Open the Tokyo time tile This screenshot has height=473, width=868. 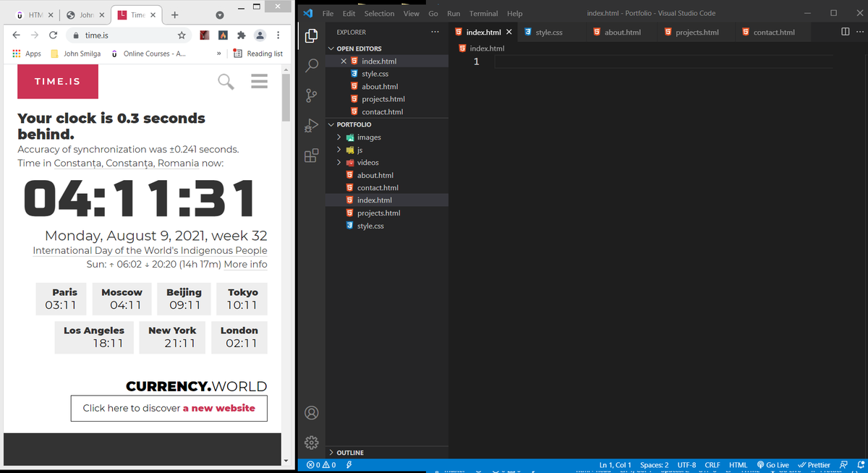click(x=242, y=299)
